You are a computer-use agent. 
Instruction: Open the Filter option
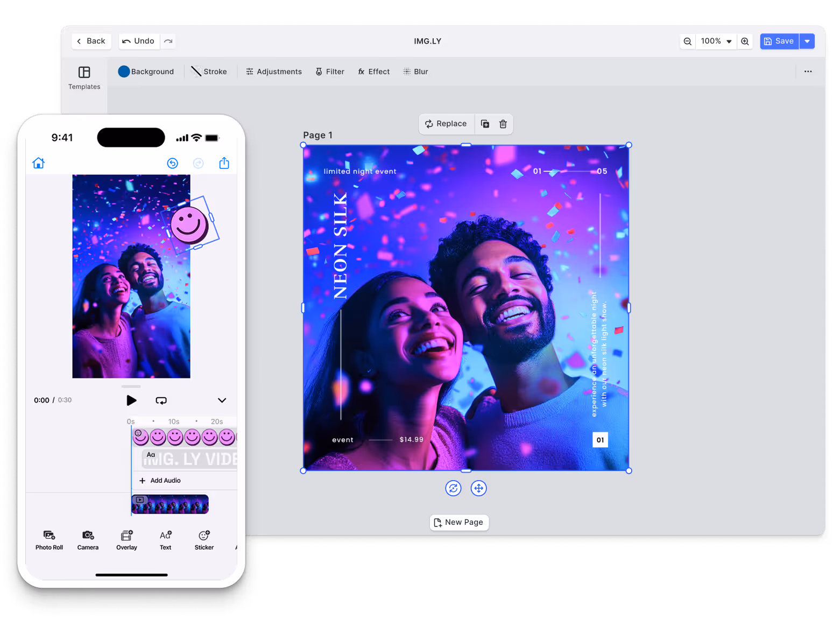[x=330, y=72]
